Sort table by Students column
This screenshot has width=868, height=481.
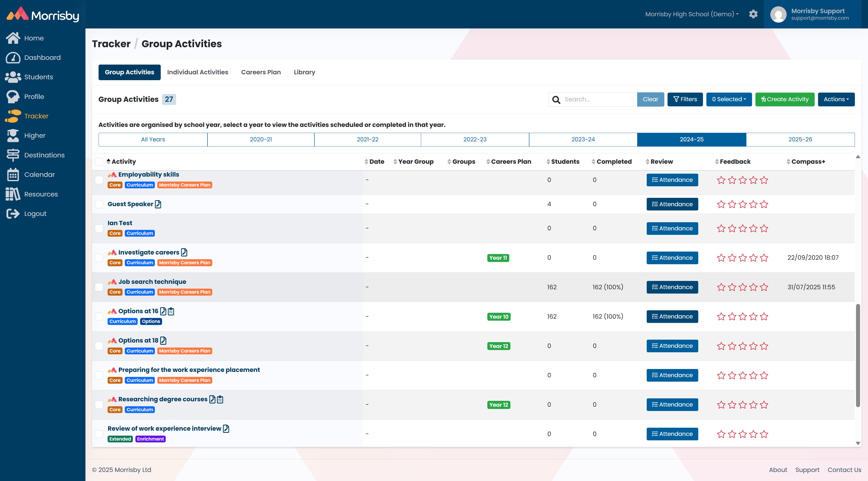[x=563, y=161]
